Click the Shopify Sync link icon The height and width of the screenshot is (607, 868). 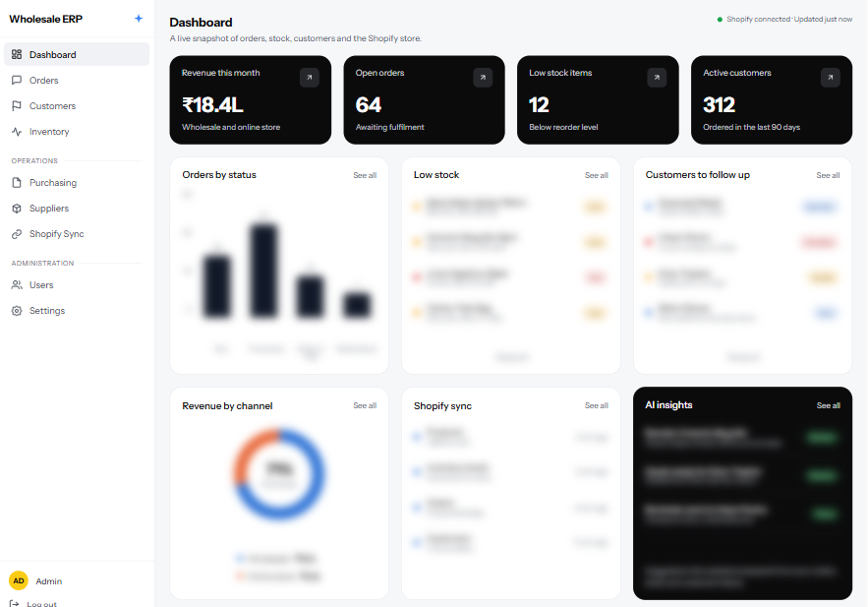pos(17,234)
